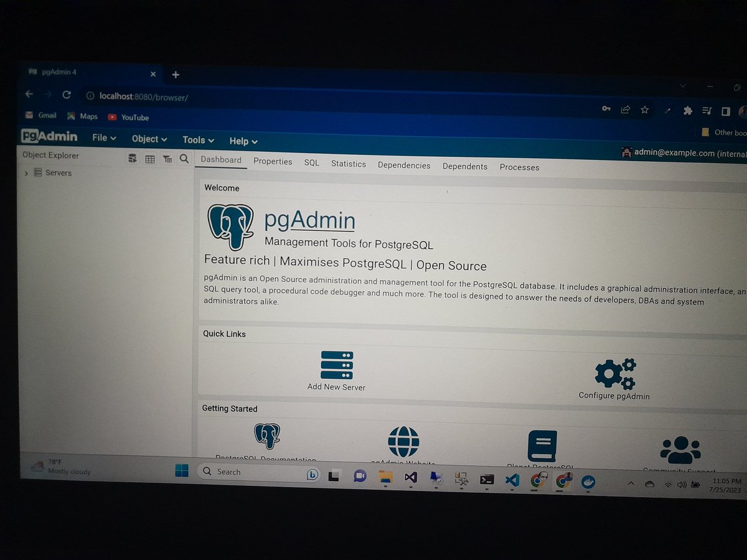747x560 pixels.
Task: Switch to the Properties tab
Action: click(273, 162)
